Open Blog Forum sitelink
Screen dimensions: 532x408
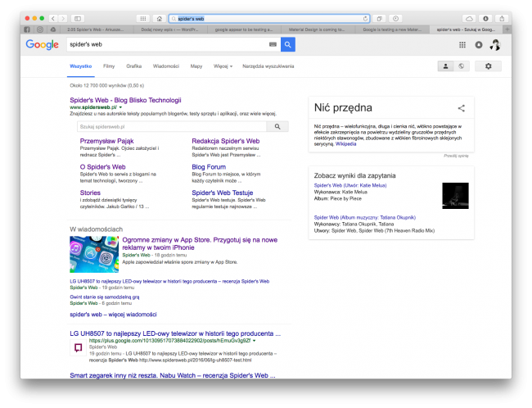pyautogui.click(x=209, y=167)
